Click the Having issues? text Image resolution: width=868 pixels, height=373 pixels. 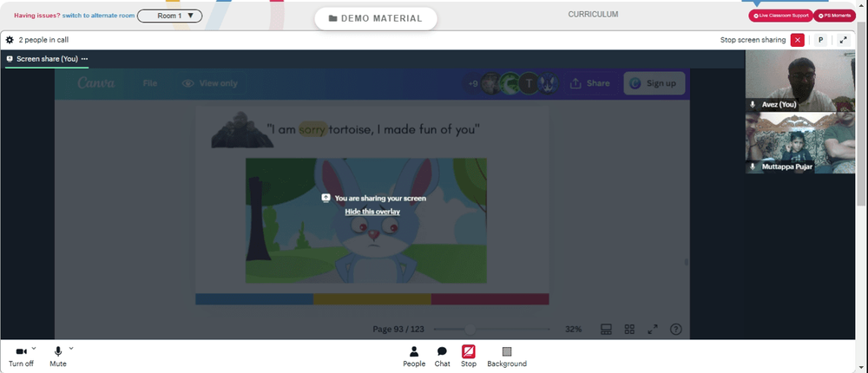point(37,16)
